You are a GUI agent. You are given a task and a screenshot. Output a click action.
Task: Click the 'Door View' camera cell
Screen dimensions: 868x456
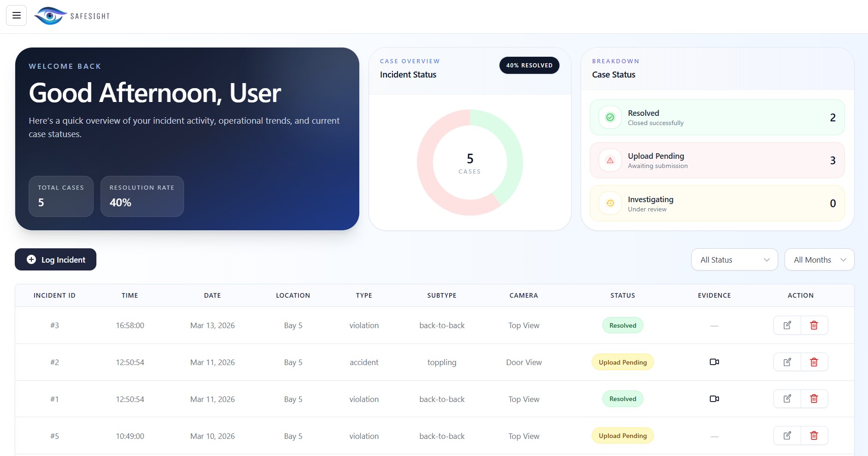[x=524, y=362]
